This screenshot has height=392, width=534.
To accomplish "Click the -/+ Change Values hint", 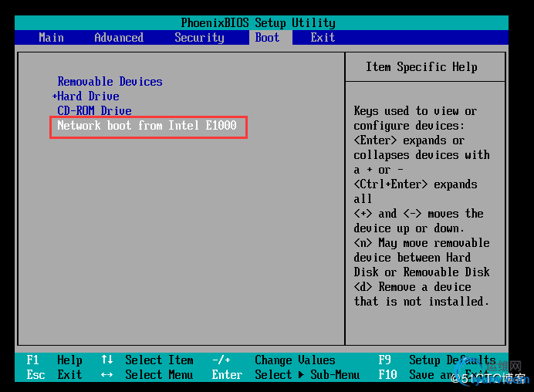I will coord(273,360).
